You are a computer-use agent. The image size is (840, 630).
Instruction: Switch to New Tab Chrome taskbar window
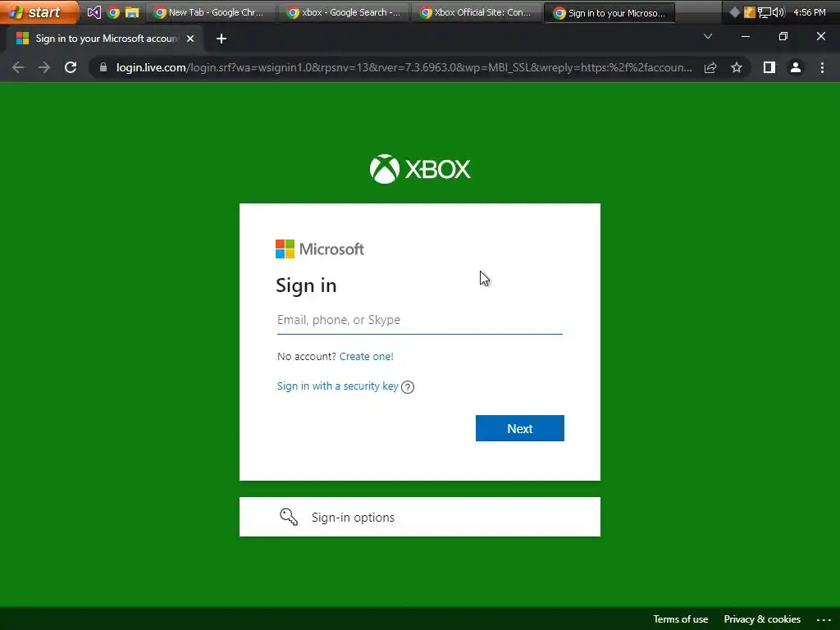[x=211, y=12]
